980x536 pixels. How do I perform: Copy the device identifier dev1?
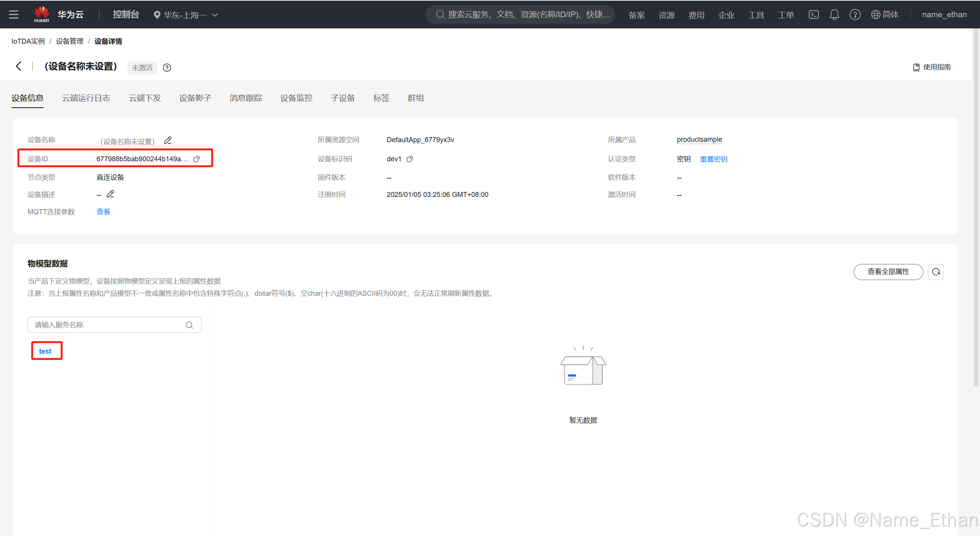pyautogui.click(x=409, y=159)
